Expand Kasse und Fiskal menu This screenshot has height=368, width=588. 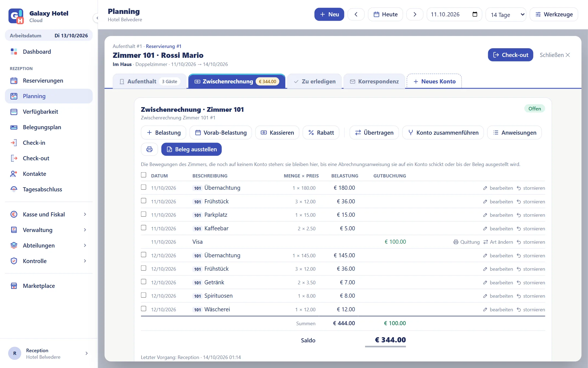[49, 215]
